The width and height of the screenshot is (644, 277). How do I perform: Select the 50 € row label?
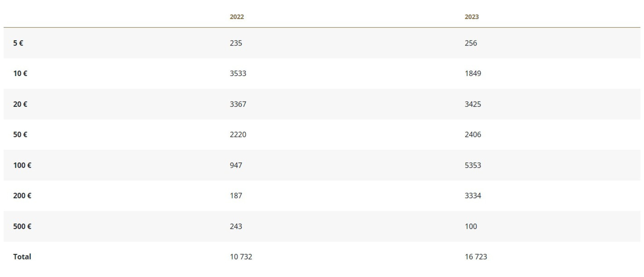(20, 135)
